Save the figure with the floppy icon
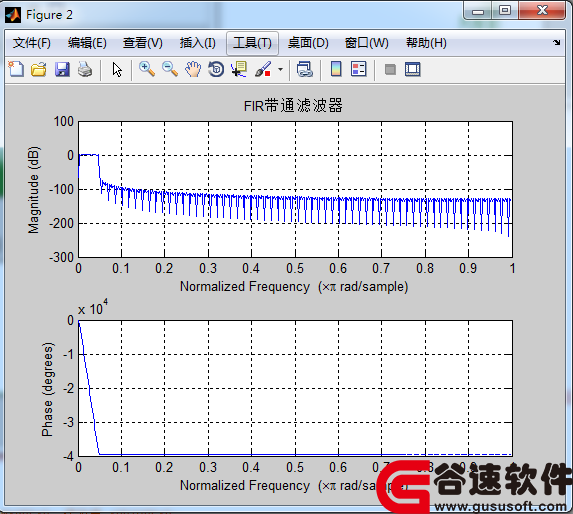Viewport: 573px width, 514px height. pyautogui.click(x=62, y=69)
